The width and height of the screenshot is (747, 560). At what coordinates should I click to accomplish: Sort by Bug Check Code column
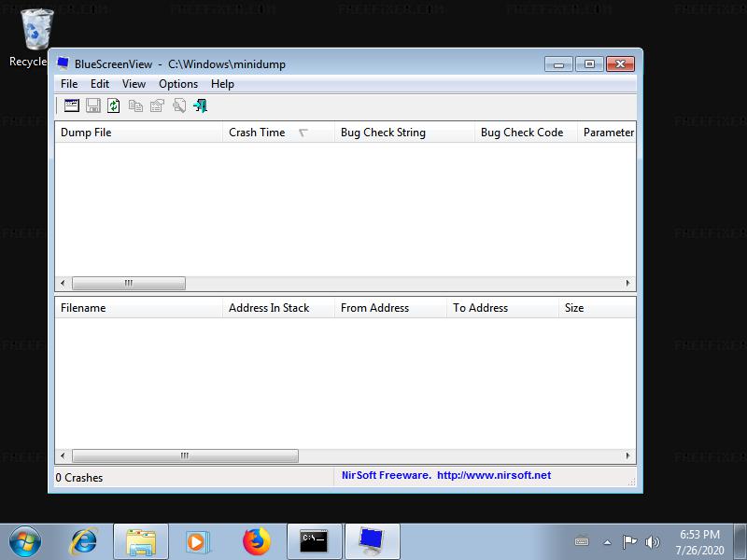[x=526, y=133]
